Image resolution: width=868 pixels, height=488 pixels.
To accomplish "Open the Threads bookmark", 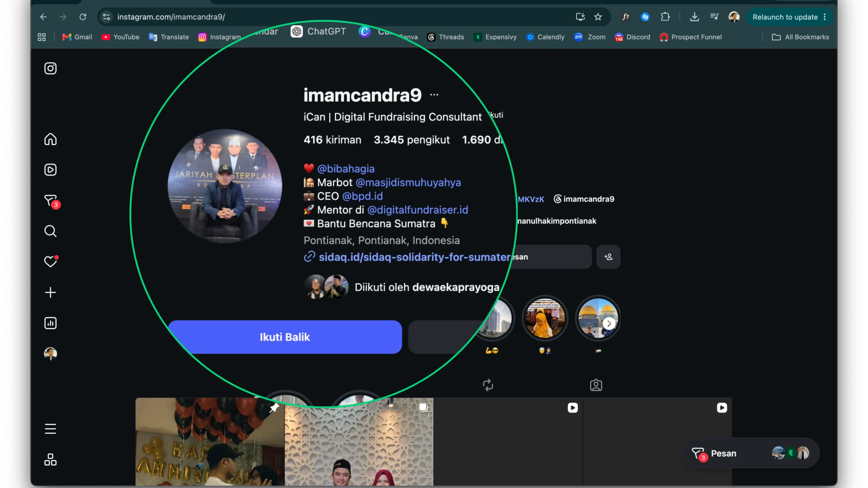I will click(x=446, y=37).
